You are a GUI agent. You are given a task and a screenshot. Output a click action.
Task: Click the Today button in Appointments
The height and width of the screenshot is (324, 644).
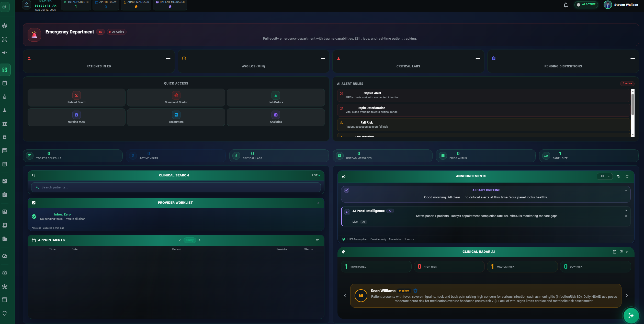pos(190,240)
